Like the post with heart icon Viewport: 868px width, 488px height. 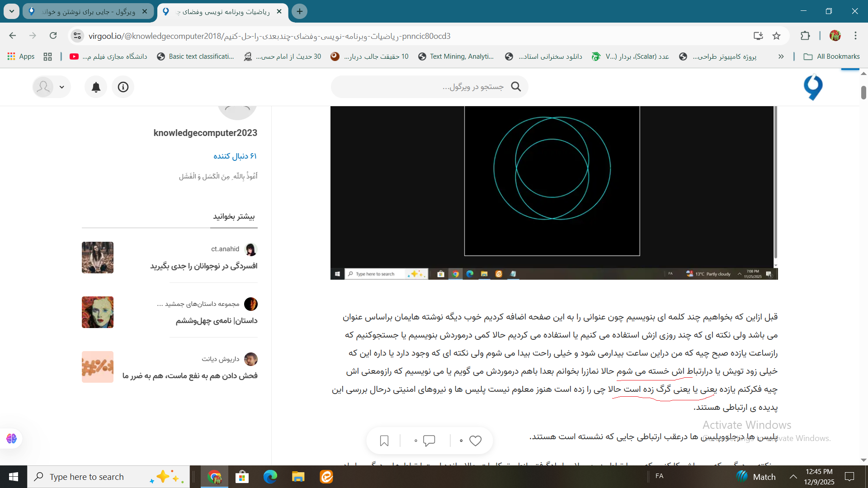475,441
